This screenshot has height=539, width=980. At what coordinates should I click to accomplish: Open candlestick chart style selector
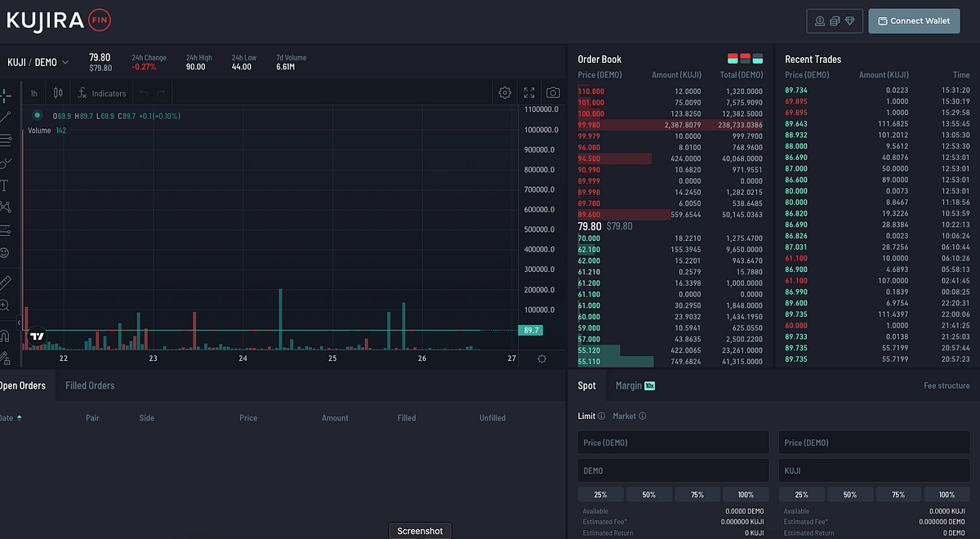(x=58, y=93)
